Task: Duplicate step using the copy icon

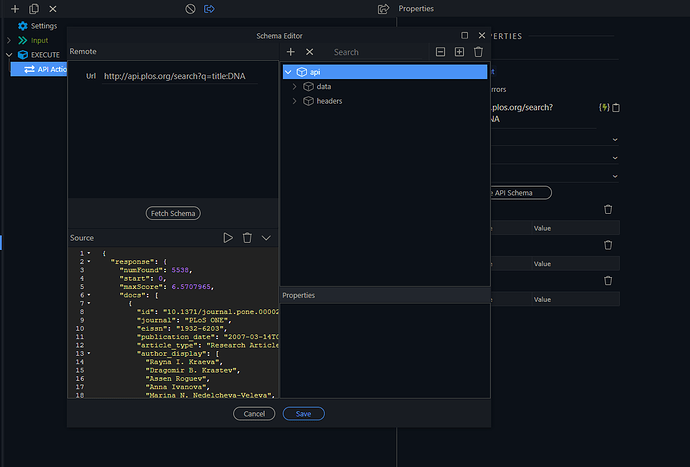Action: tap(34, 9)
